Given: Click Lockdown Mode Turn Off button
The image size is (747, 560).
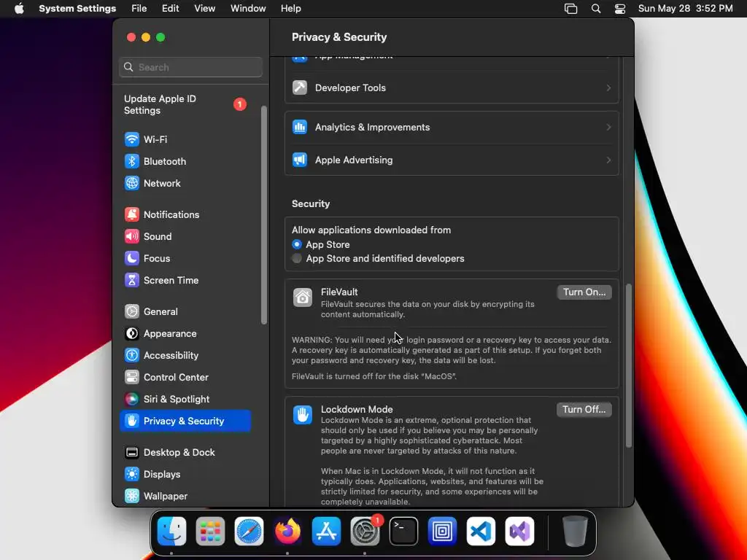Looking at the screenshot, I should tap(584, 410).
